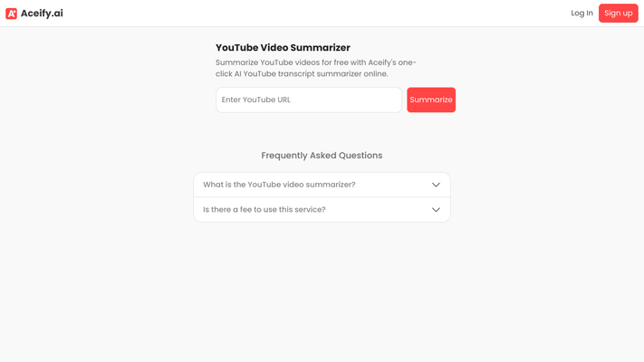Select the Frequently Asked Questions heading
This screenshot has height=362, width=644.
[x=322, y=156]
